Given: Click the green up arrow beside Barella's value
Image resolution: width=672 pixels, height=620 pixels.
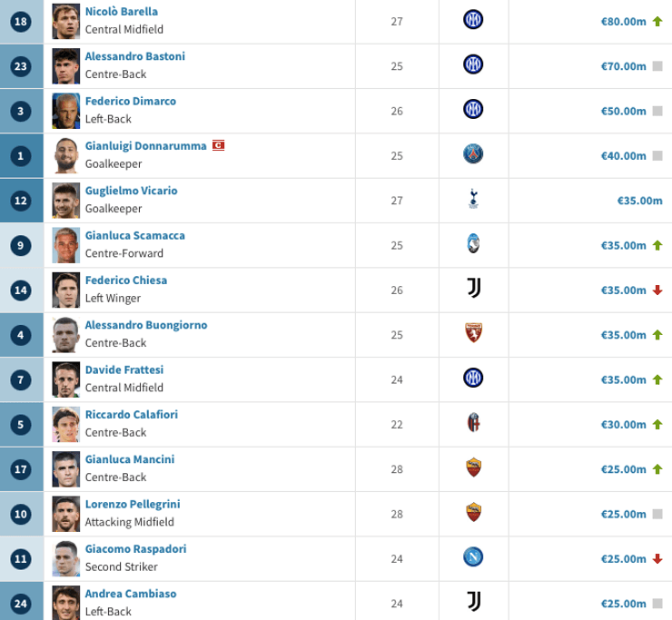Looking at the screenshot, I should (657, 20).
